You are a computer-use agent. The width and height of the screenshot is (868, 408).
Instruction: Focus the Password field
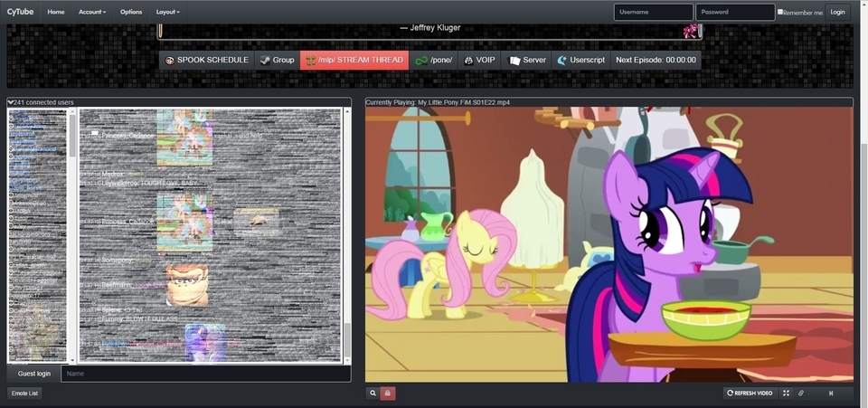tap(735, 12)
